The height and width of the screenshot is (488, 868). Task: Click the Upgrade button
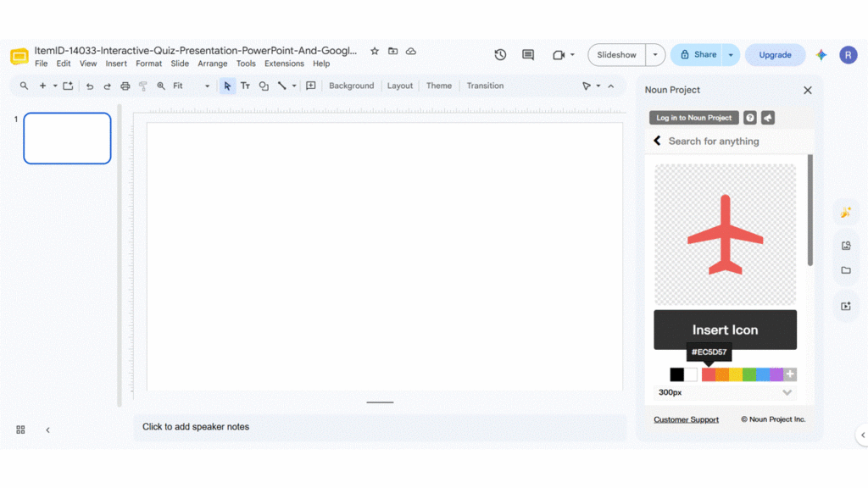[775, 55]
